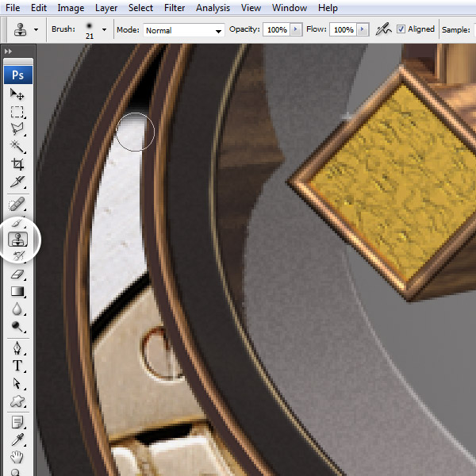Open the Select menu
The height and width of the screenshot is (476, 476).
[x=140, y=8]
